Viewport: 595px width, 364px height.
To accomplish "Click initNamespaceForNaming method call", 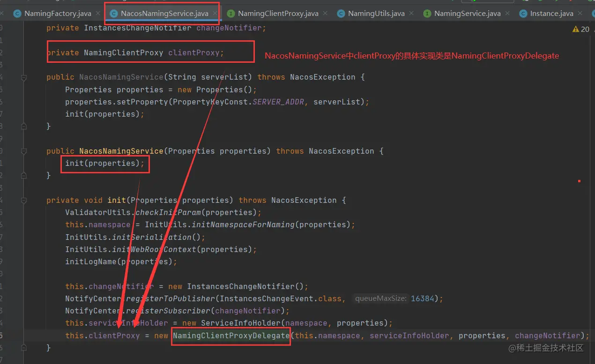I will [x=243, y=224].
